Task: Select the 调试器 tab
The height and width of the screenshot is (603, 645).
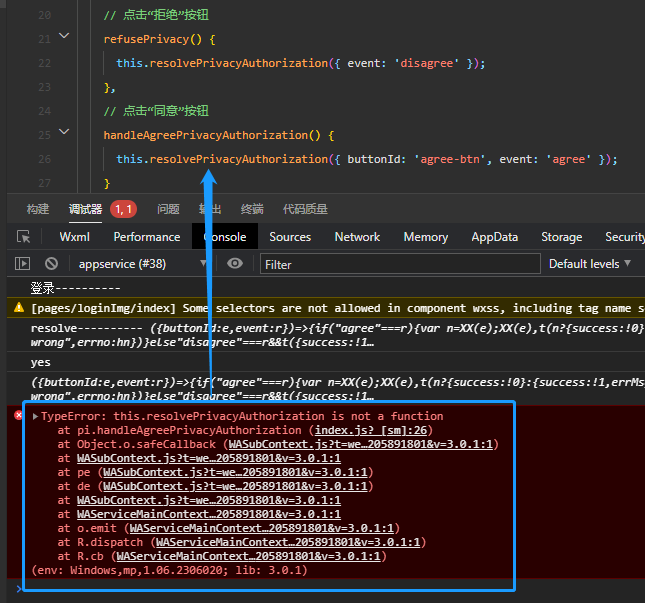Action: click(x=85, y=209)
